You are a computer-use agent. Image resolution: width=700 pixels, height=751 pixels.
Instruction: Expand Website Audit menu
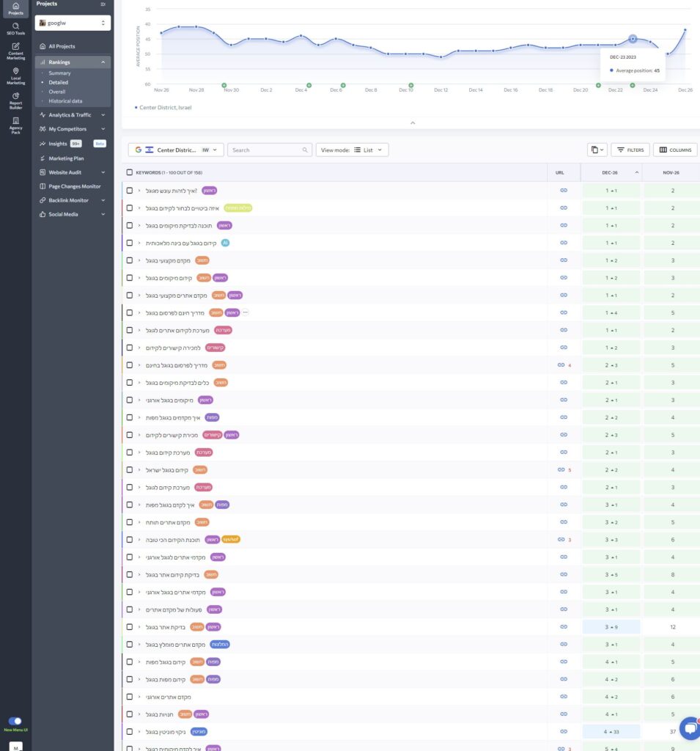103,172
